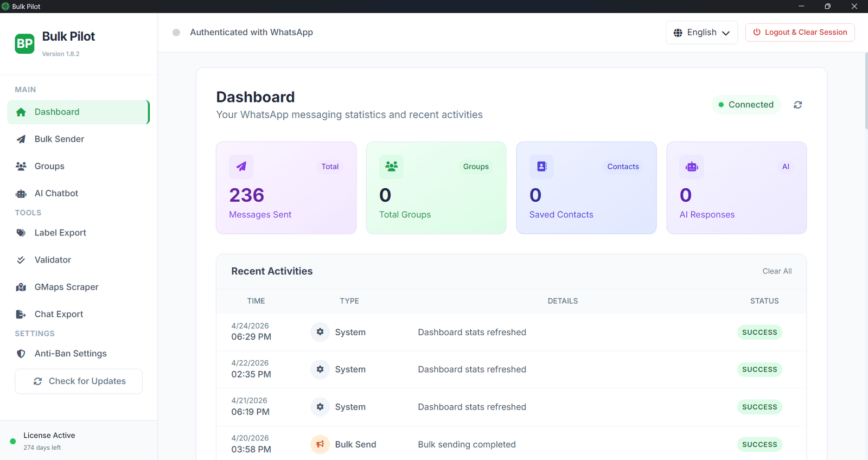Click the Saved Contacts address book icon
Screen dimensions: 868x460
pyautogui.click(x=541, y=167)
